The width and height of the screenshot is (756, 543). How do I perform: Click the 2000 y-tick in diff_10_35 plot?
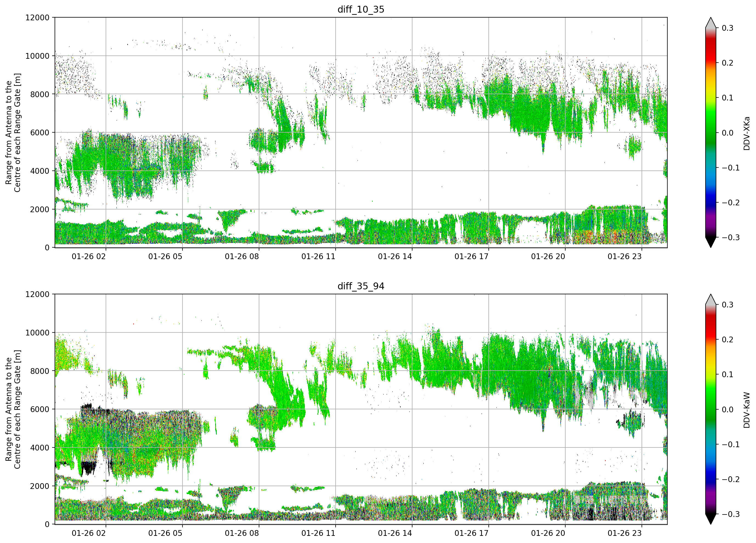click(x=40, y=209)
